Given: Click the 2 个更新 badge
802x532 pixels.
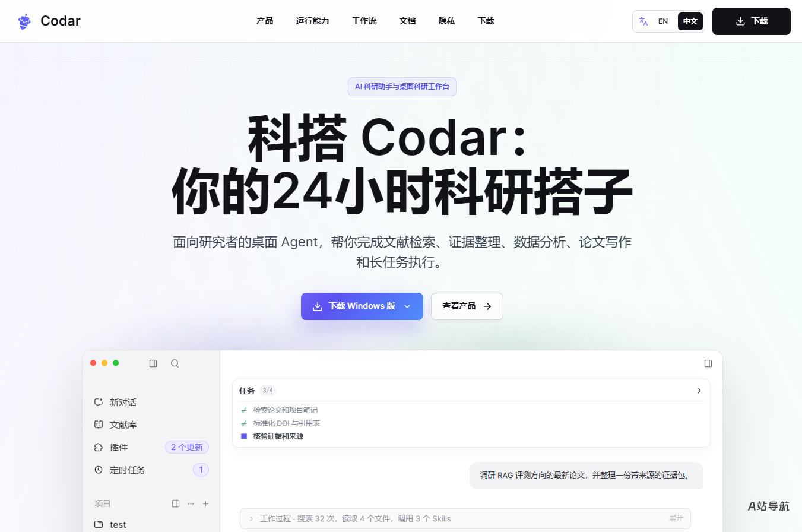Looking at the screenshot, I should 187,448.
